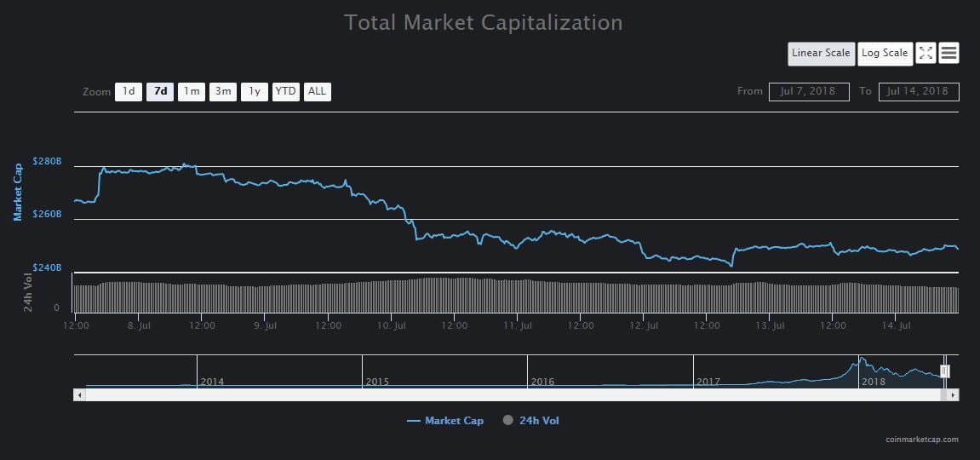The height and width of the screenshot is (460, 980).
Task: Toggle fullscreen chart view icon
Action: point(926,53)
